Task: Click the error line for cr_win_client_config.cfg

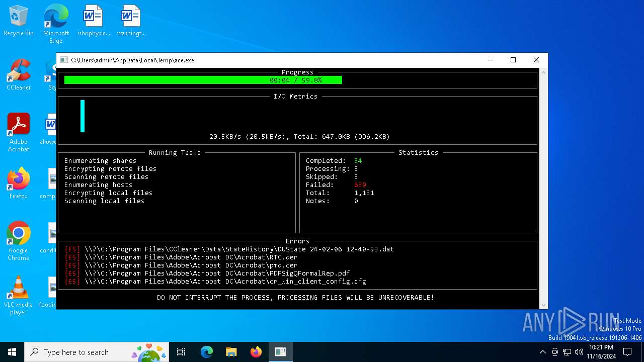Action: click(215, 281)
